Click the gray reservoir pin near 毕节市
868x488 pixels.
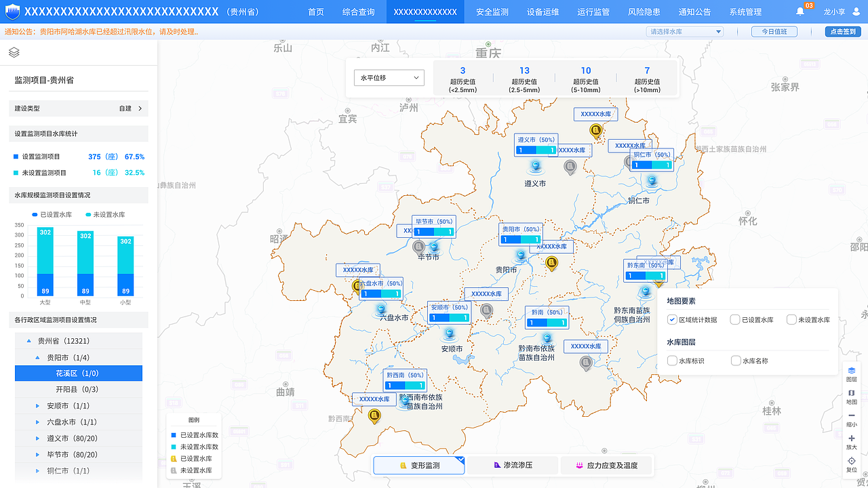(419, 247)
